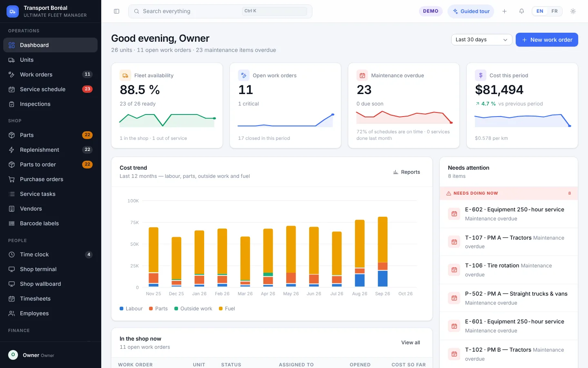Toggle the Labour legend swatch
The height and width of the screenshot is (368, 588).
click(x=121, y=309)
